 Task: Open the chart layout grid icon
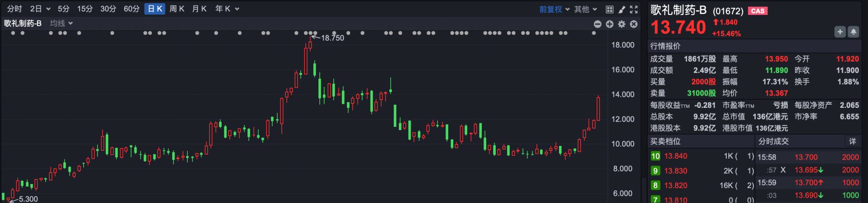[x=610, y=9]
